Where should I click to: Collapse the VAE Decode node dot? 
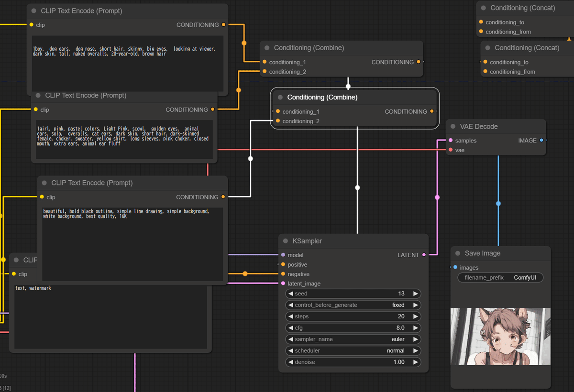click(x=453, y=127)
